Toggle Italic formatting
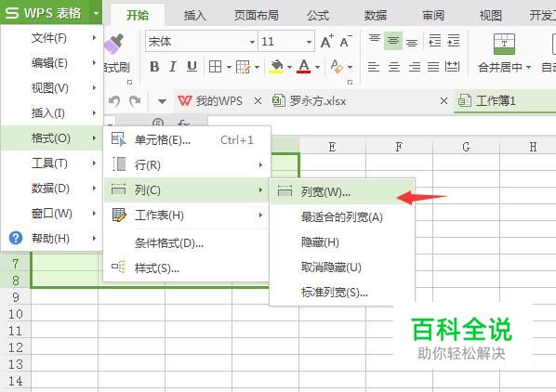Image resolution: width=556 pixels, height=392 pixels. (x=173, y=67)
